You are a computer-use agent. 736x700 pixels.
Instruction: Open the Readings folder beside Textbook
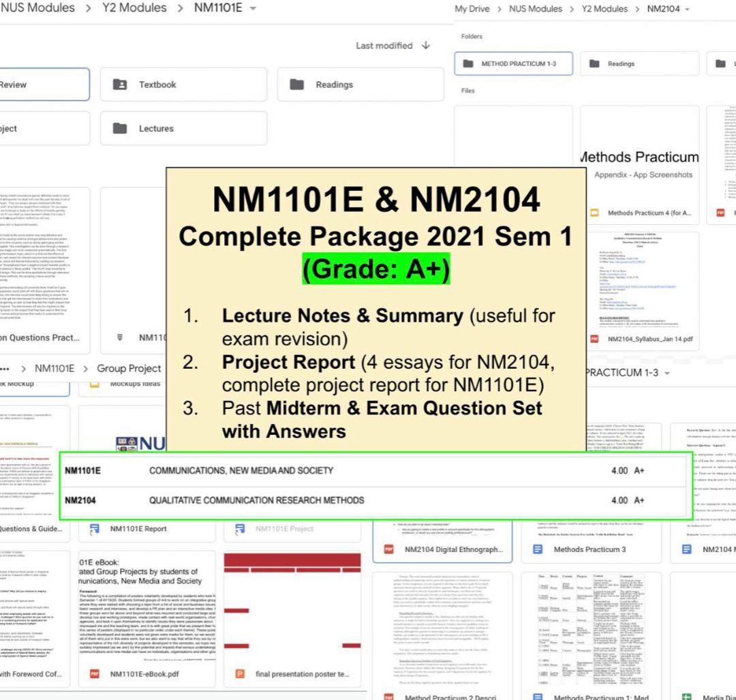(361, 85)
